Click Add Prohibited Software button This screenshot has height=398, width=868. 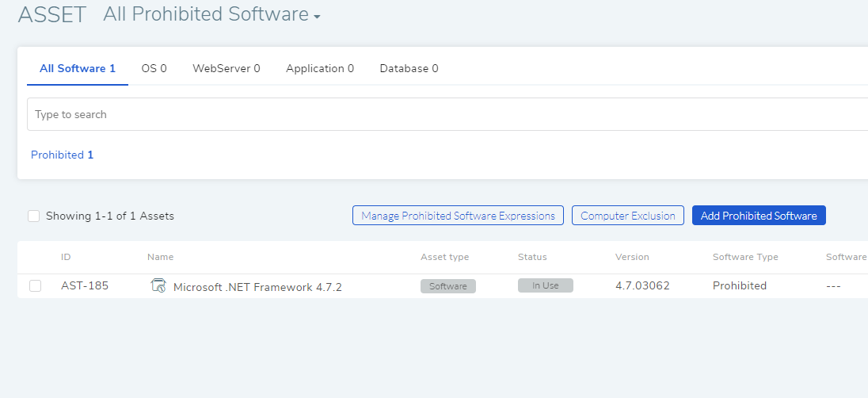pyautogui.click(x=759, y=216)
